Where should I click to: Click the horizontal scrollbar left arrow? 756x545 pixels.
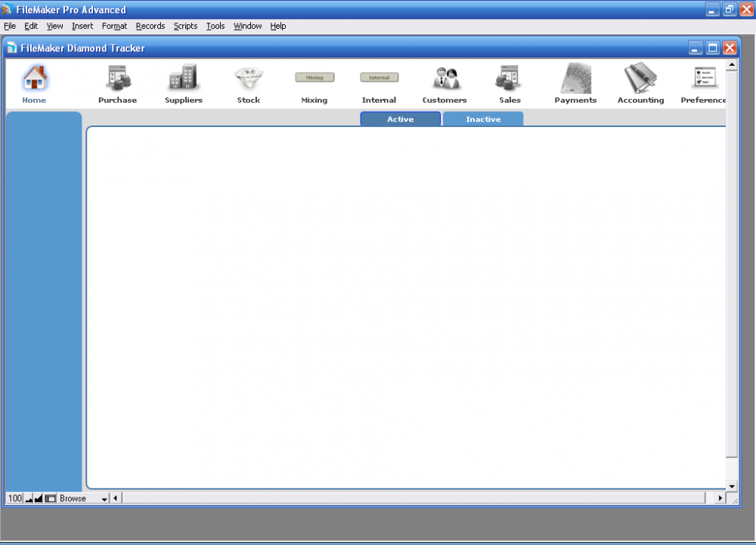point(115,498)
